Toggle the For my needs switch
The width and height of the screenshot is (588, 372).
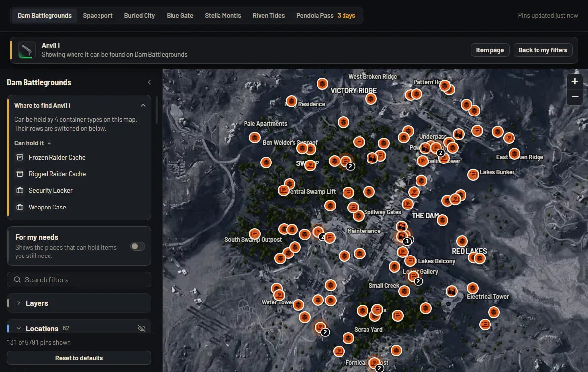tap(138, 246)
